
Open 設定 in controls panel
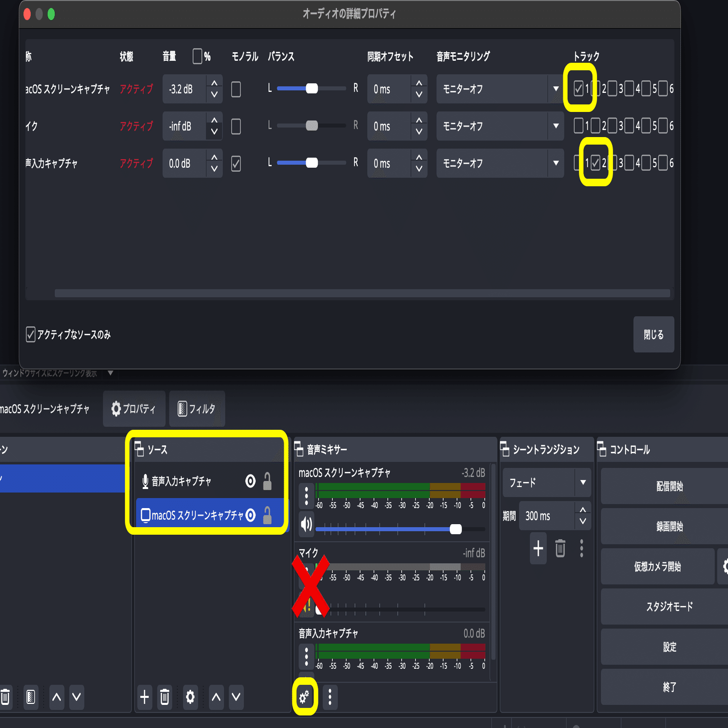coord(669,647)
